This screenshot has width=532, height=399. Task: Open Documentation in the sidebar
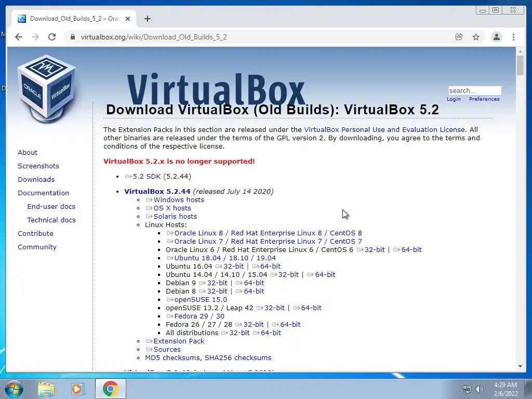[43, 193]
